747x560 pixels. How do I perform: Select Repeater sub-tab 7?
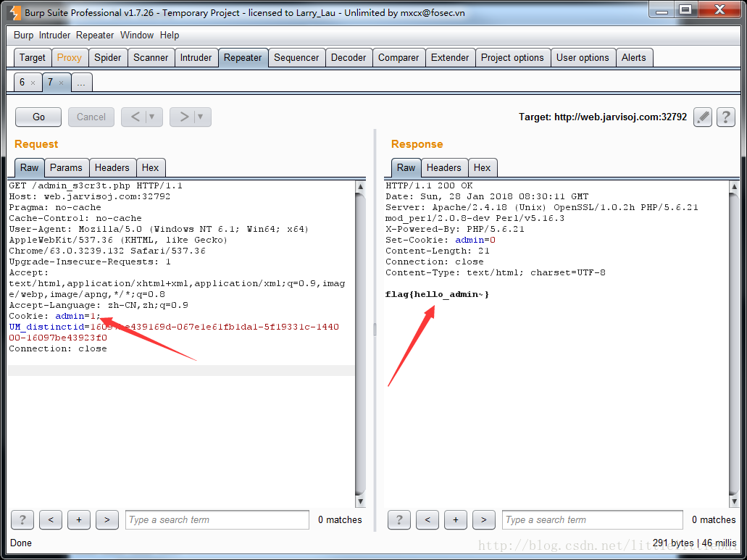tap(50, 83)
